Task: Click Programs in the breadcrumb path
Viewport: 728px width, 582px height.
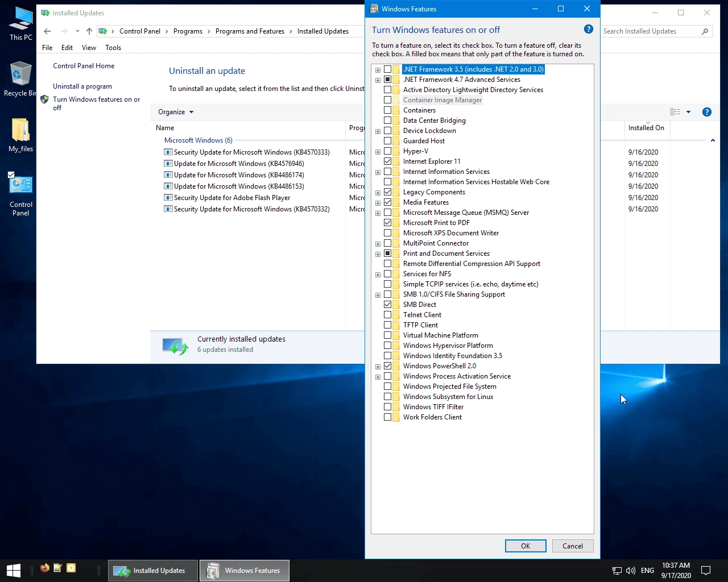Action: 188,31
